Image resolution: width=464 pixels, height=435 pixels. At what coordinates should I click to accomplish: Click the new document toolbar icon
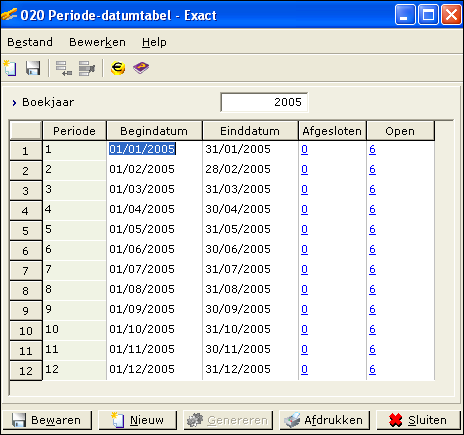point(10,68)
